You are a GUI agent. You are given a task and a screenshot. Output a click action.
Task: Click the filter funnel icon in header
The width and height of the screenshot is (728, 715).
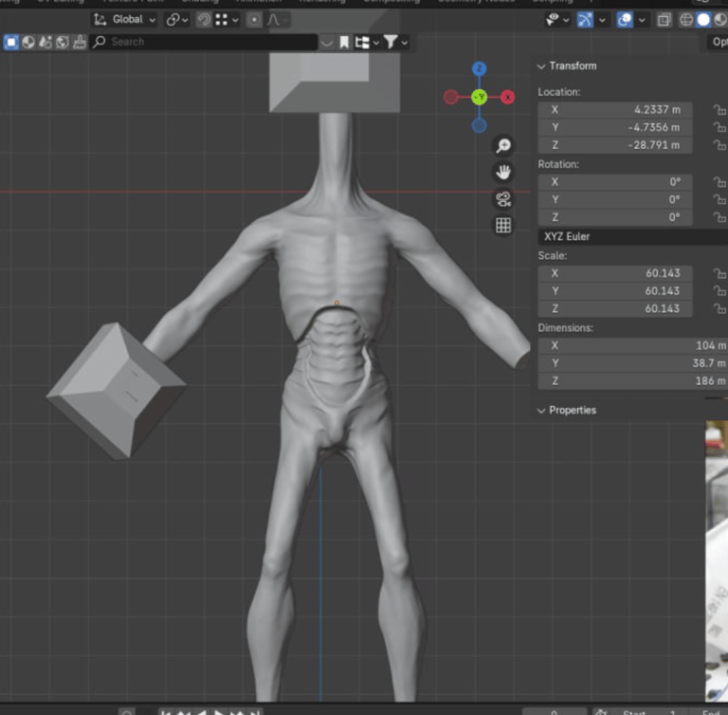click(391, 42)
